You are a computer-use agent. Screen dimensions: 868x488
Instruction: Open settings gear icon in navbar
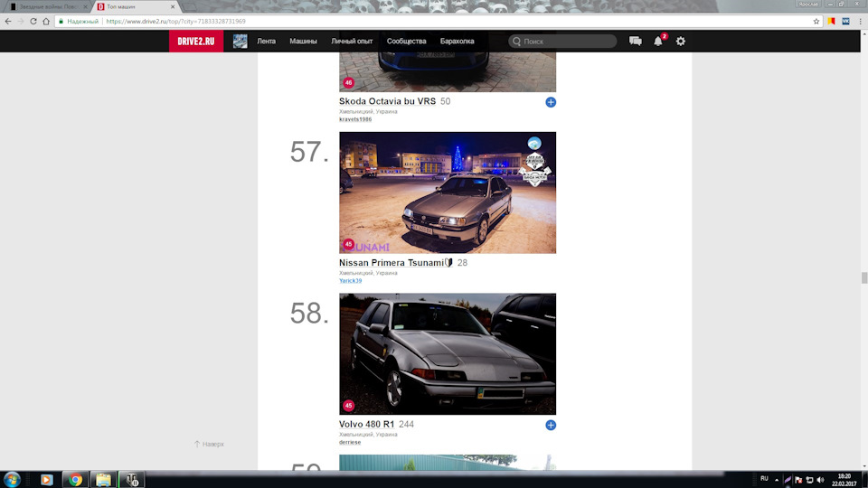tap(681, 41)
